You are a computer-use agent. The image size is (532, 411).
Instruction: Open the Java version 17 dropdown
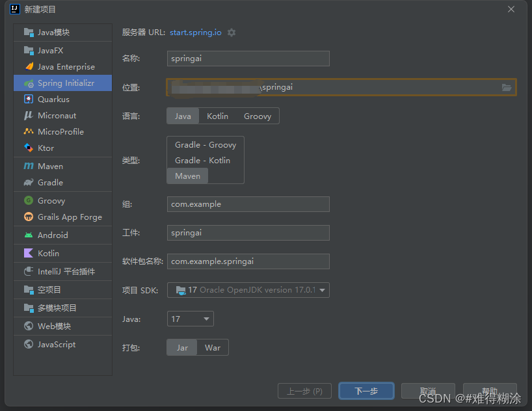191,319
